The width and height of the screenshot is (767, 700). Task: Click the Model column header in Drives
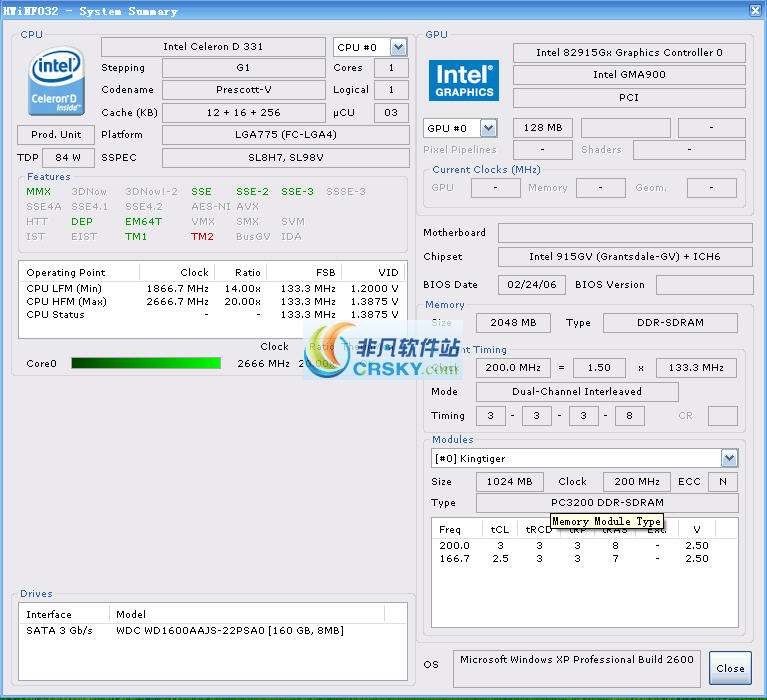click(247, 614)
